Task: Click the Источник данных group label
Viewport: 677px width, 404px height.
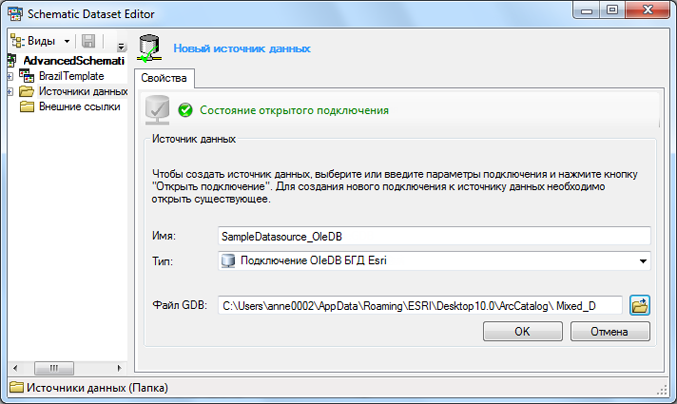Action: (x=194, y=139)
